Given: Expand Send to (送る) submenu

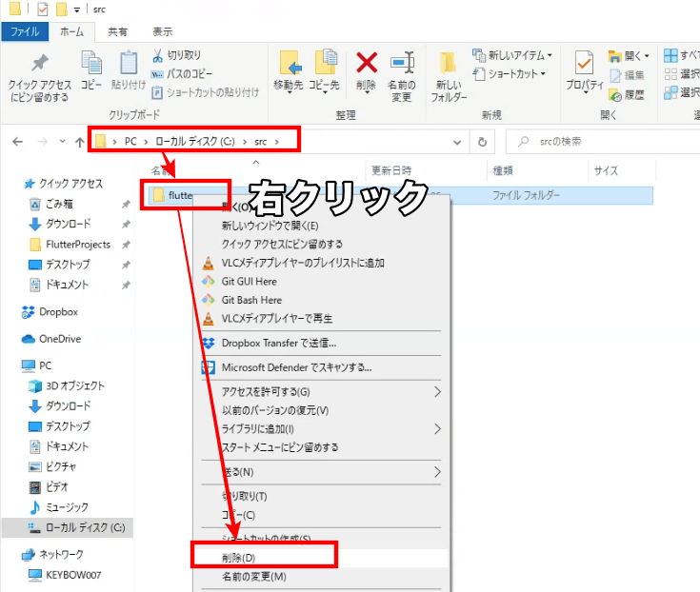Looking at the screenshot, I should (x=437, y=471).
